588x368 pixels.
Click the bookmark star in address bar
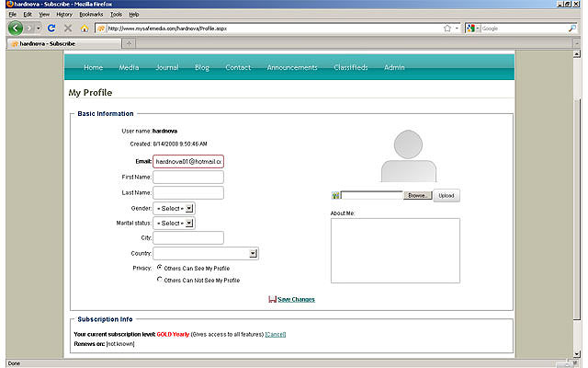tap(447, 29)
